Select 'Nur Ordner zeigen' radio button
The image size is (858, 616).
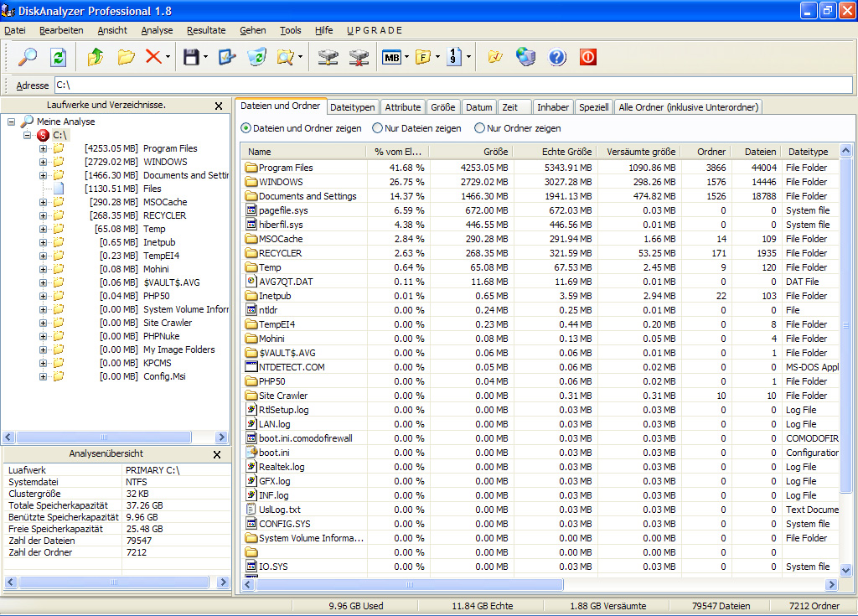tap(479, 128)
